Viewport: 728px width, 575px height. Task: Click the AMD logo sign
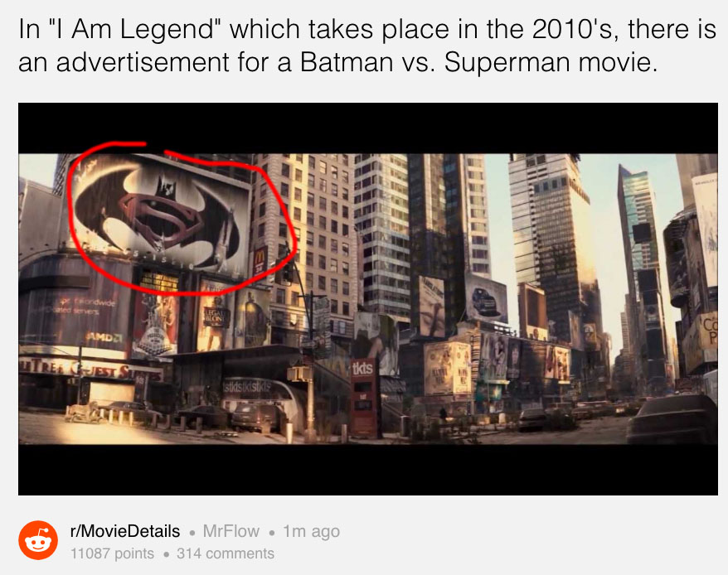point(104,337)
